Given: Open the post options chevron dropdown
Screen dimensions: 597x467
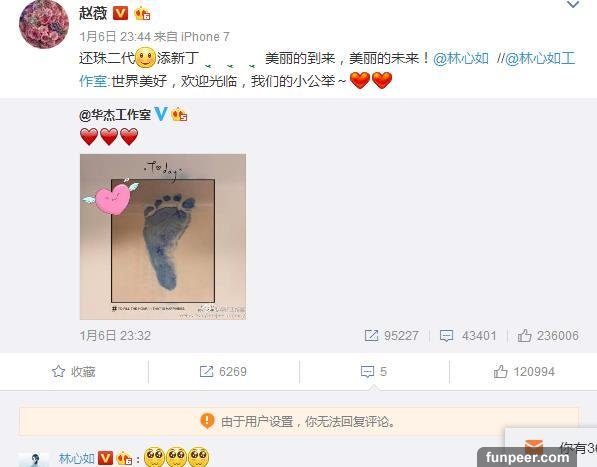Looking at the screenshot, I should pos(573,5).
